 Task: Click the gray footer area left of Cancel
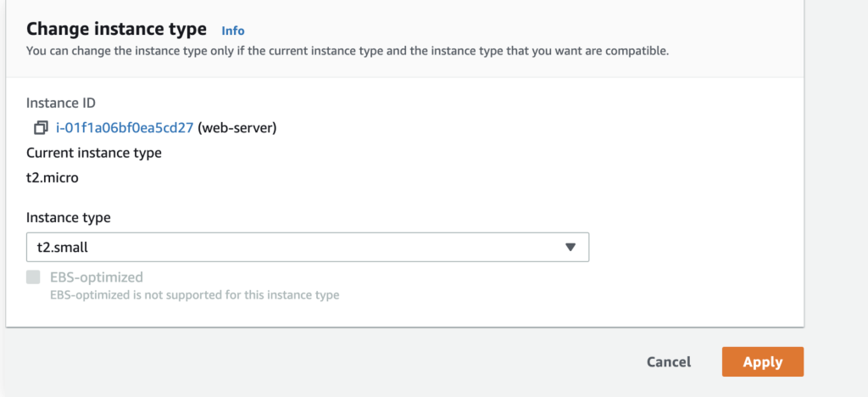coord(321,361)
